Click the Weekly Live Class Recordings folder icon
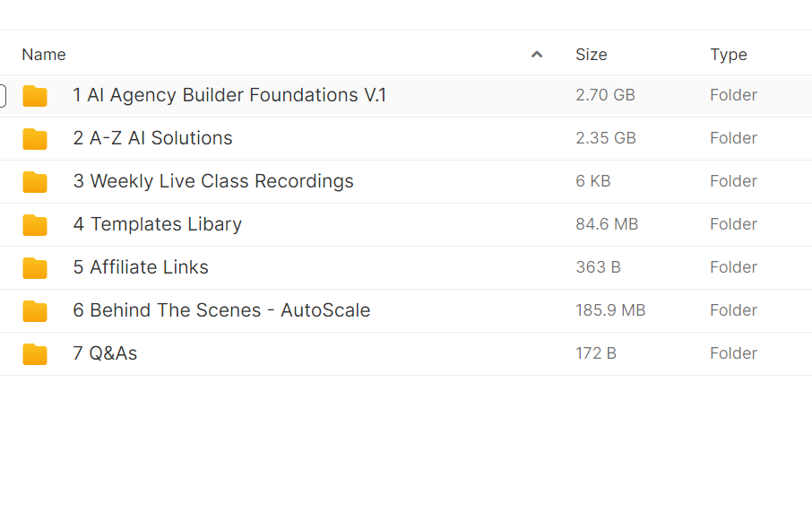Viewport: 812px width, 522px height. [x=35, y=182]
